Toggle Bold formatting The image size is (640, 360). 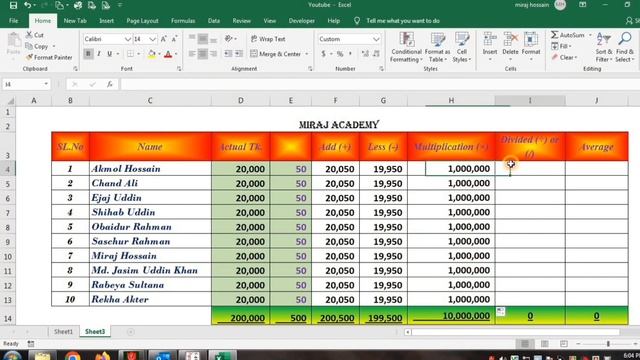tap(88, 54)
